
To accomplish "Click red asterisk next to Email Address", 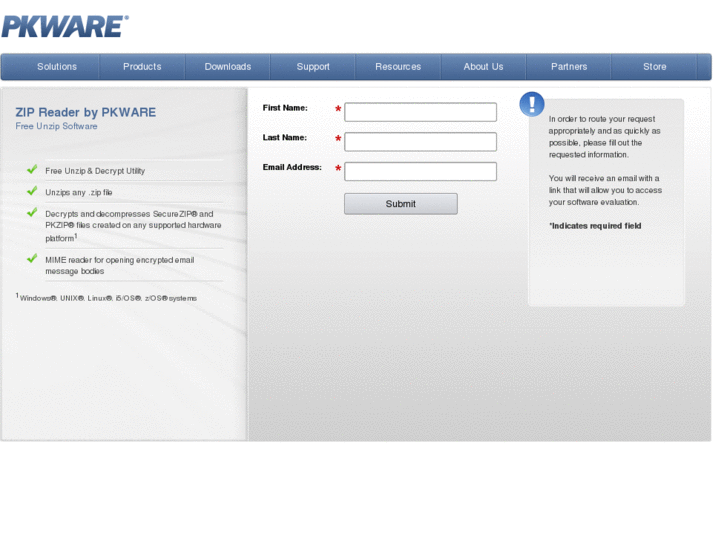I will click(338, 168).
